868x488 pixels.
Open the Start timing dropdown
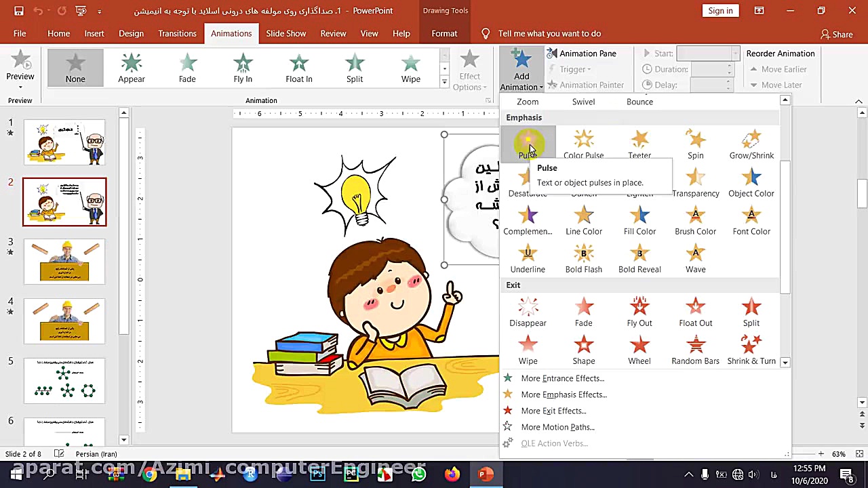735,54
